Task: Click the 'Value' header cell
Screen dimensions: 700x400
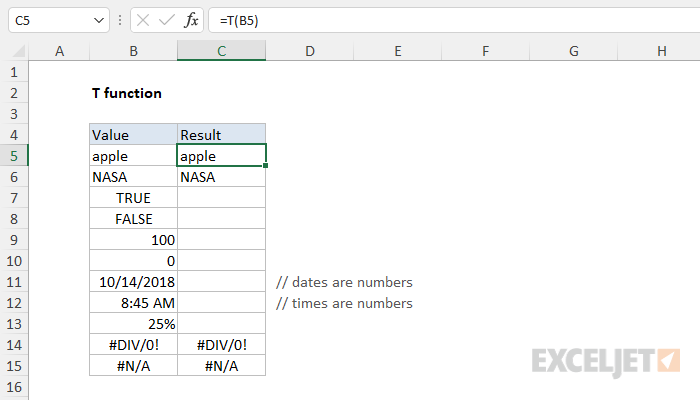Action: pyautogui.click(x=133, y=135)
